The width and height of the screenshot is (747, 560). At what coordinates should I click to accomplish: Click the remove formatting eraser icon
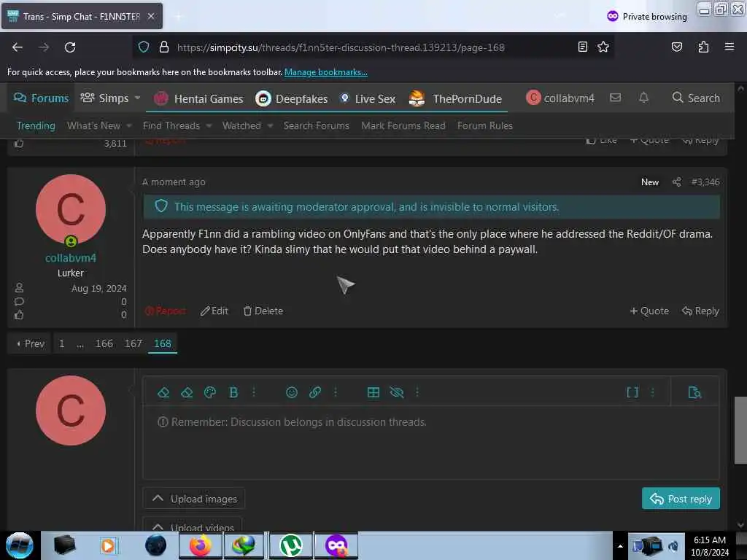tap(163, 392)
